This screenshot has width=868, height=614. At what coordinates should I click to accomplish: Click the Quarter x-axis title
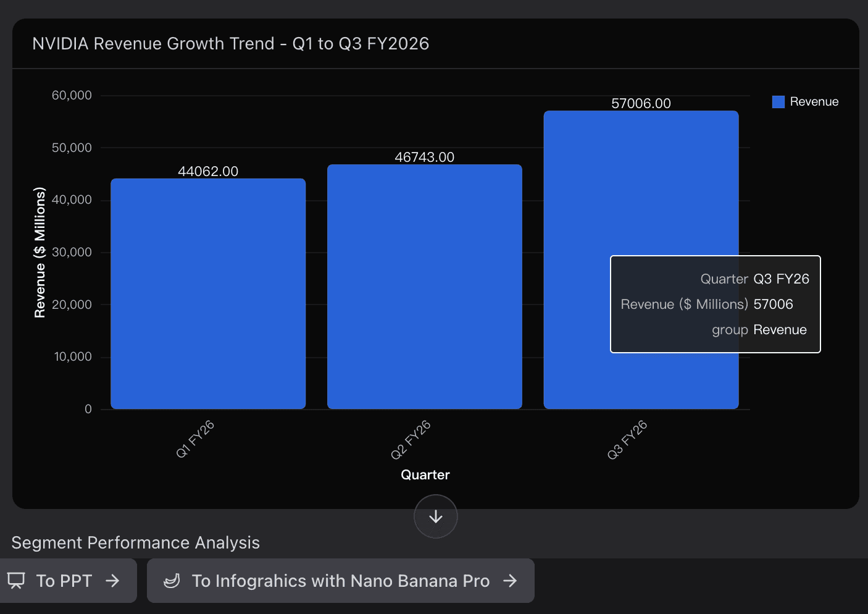[425, 474]
